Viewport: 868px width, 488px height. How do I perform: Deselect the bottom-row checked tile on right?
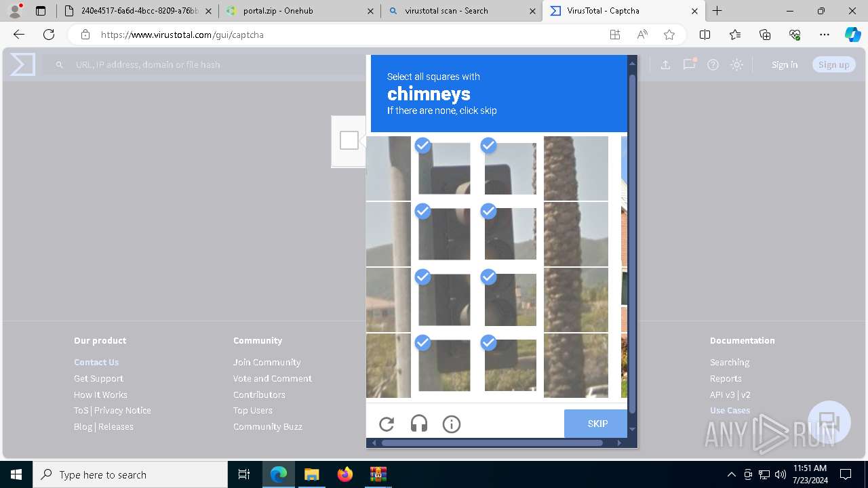tap(510, 365)
